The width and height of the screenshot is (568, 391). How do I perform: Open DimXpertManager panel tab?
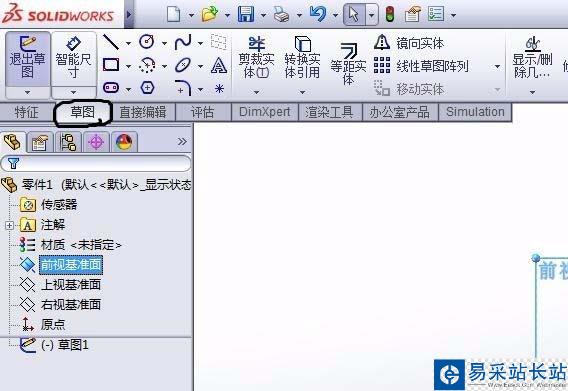(96, 142)
